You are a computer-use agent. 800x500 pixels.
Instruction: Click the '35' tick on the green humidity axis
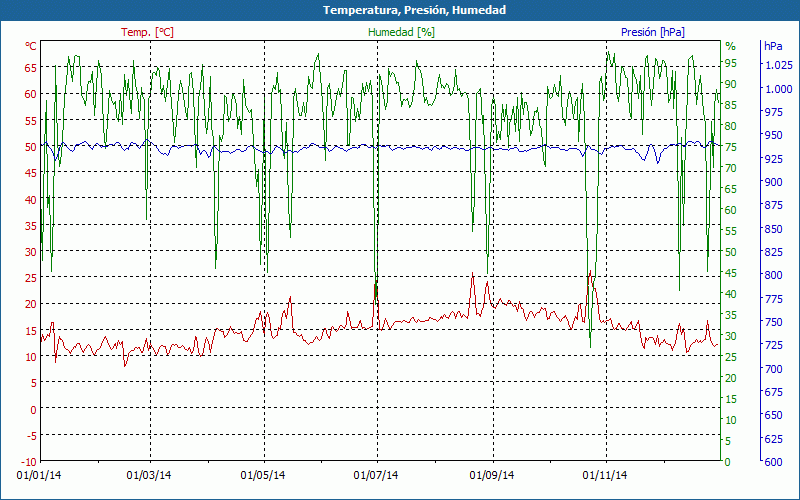(731, 315)
